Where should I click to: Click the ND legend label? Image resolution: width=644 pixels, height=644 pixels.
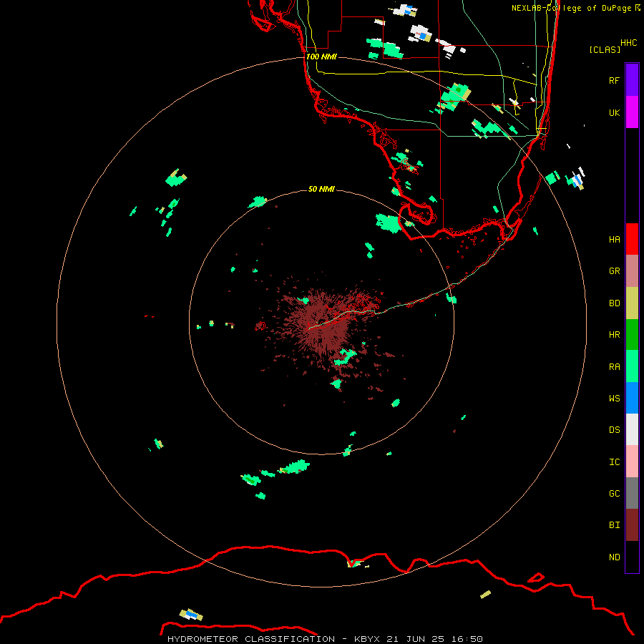(x=614, y=557)
